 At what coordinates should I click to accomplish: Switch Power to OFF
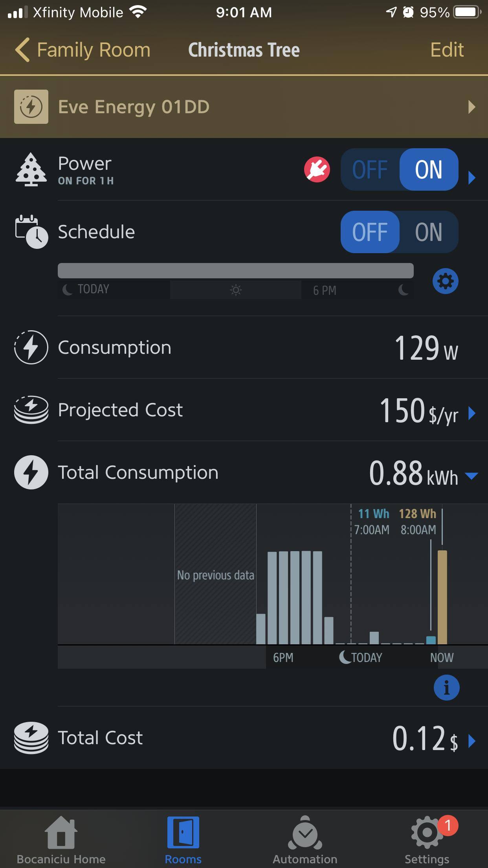370,169
